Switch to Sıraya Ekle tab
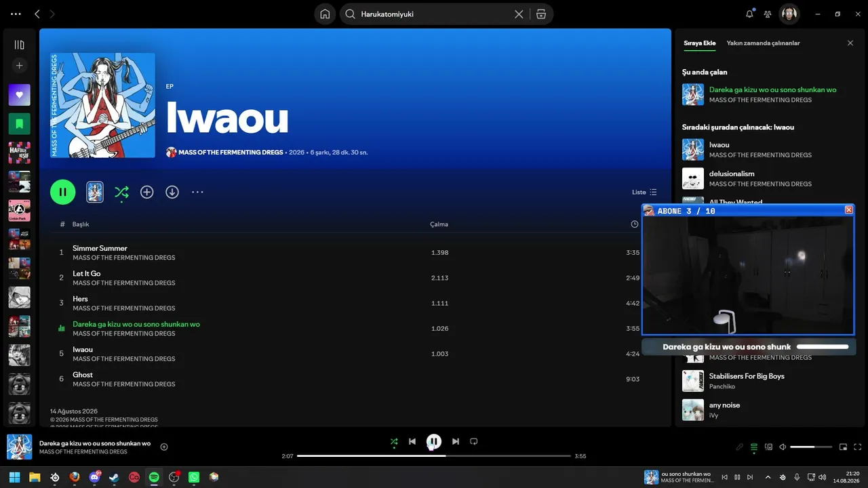868x488 pixels. (x=699, y=43)
